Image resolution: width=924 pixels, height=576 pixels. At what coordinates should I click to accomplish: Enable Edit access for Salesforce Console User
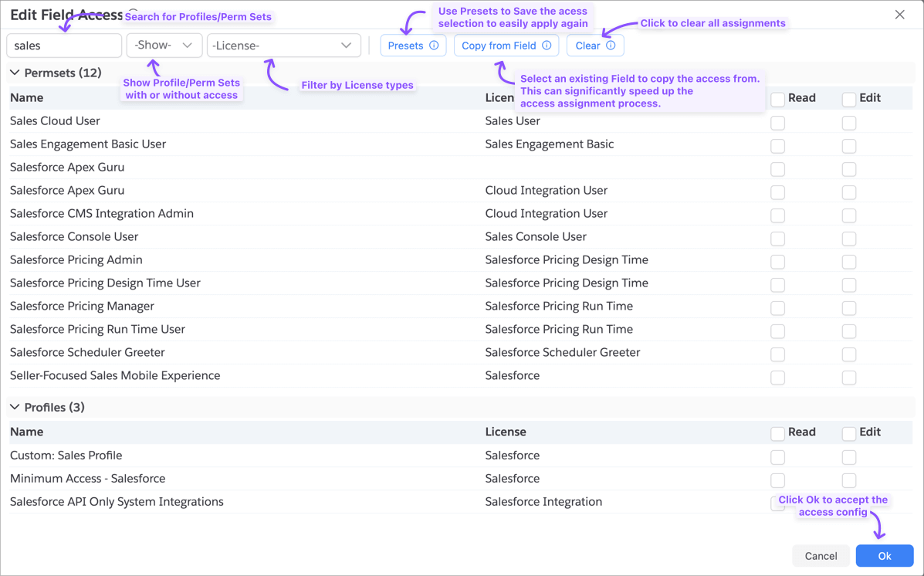tap(848, 239)
